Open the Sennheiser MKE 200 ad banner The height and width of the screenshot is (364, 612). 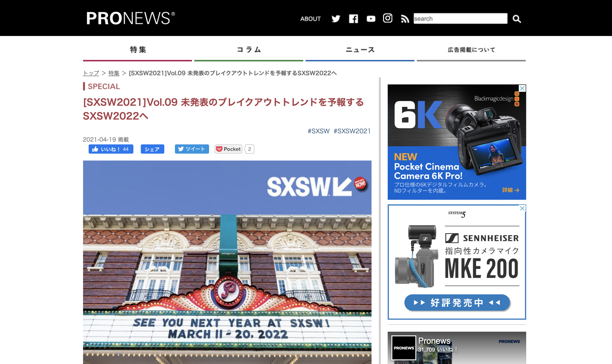tap(457, 262)
